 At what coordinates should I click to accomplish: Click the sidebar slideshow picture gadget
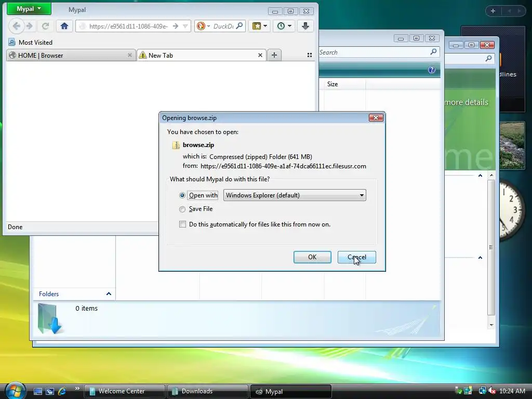click(512, 145)
